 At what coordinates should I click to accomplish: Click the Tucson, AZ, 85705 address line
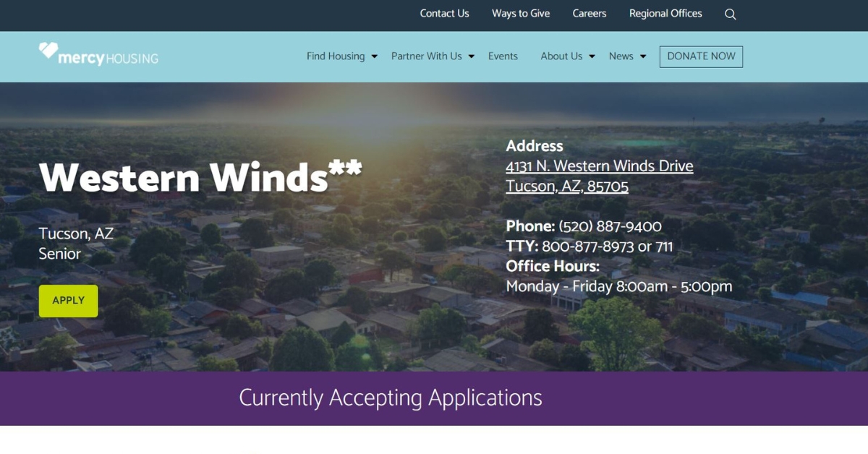(x=568, y=186)
